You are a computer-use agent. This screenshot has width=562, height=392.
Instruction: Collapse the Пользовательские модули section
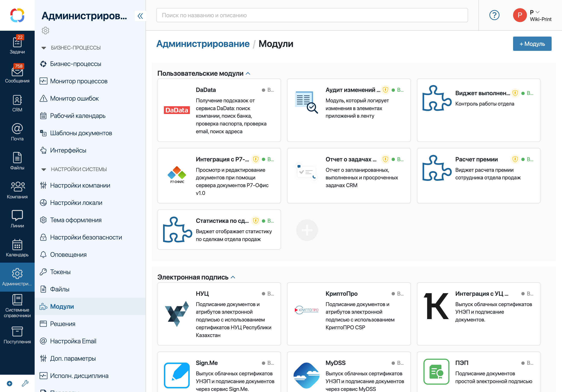tap(248, 73)
